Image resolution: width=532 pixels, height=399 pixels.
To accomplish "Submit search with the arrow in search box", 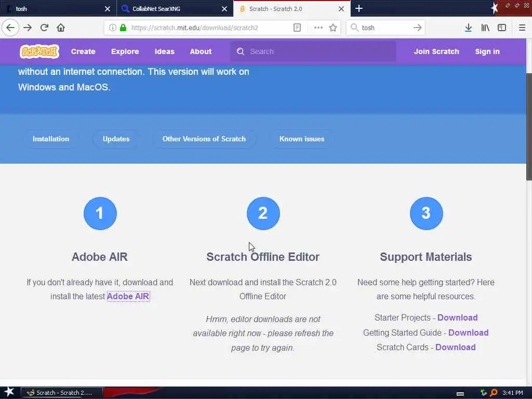I will click(x=417, y=28).
